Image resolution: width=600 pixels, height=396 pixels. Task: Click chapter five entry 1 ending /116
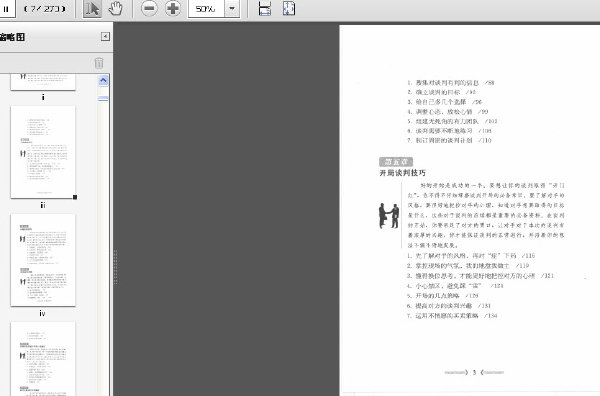(471, 256)
